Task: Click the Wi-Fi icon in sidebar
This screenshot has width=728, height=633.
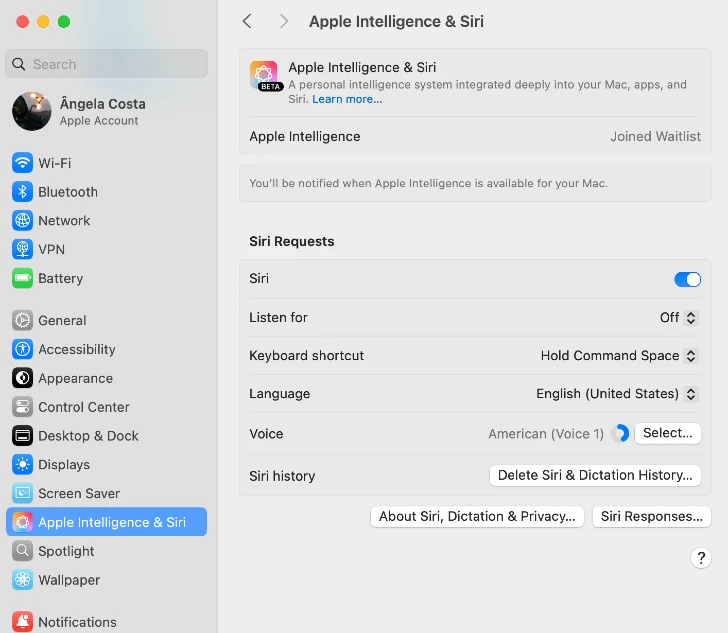Action: tap(22, 163)
